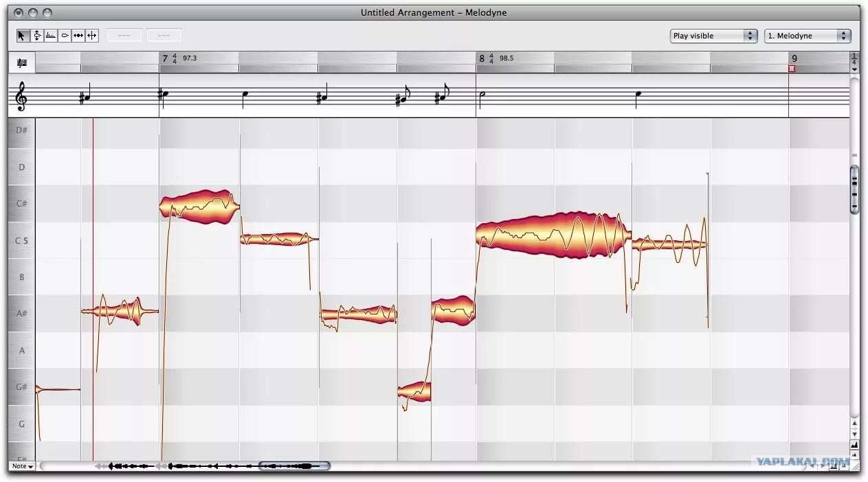Select the long C note blob in bar 8
Image resolution: width=868 pixels, height=482 pixels.
coord(553,236)
